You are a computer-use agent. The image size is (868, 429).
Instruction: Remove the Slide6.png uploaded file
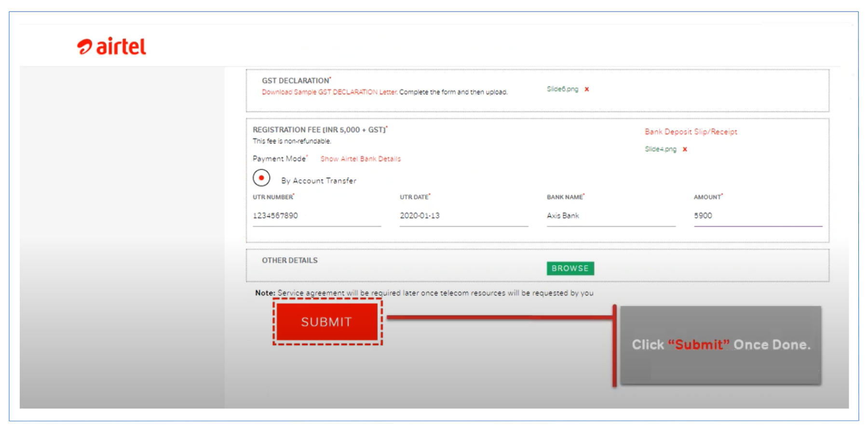click(x=587, y=89)
